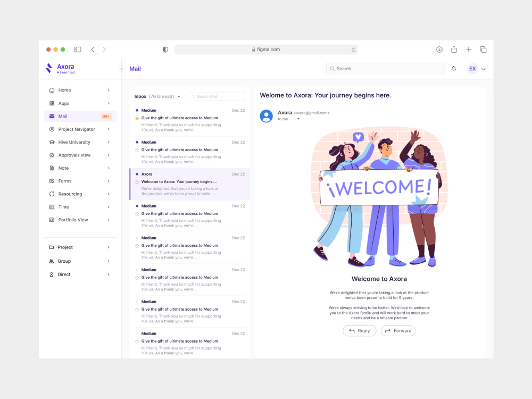
Task: Expand the Project section chevron
Action: pyautogui.click(x=109, y=247)
